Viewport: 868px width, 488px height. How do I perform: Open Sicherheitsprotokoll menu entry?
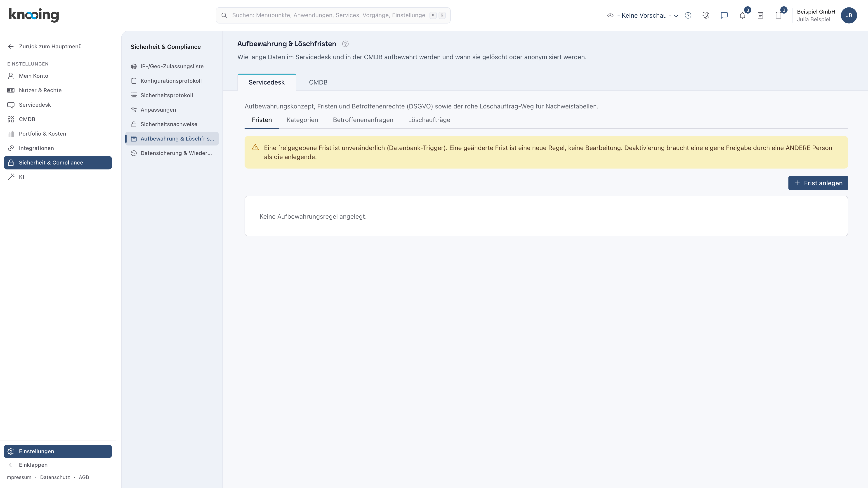click(172, 95)
